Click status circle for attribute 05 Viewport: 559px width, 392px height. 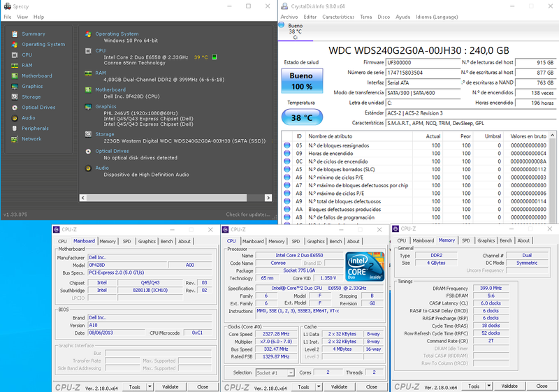coord(287,145)
